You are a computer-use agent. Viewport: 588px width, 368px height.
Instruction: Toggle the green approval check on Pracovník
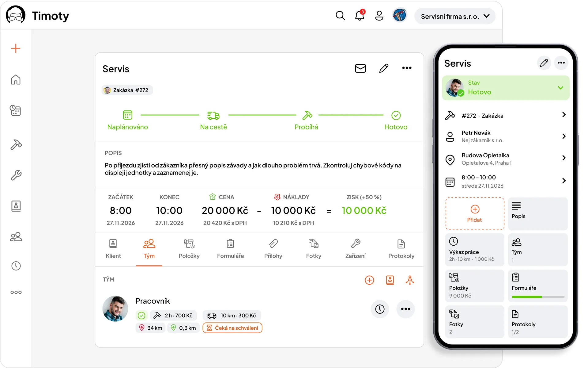[x=141, y=315]
